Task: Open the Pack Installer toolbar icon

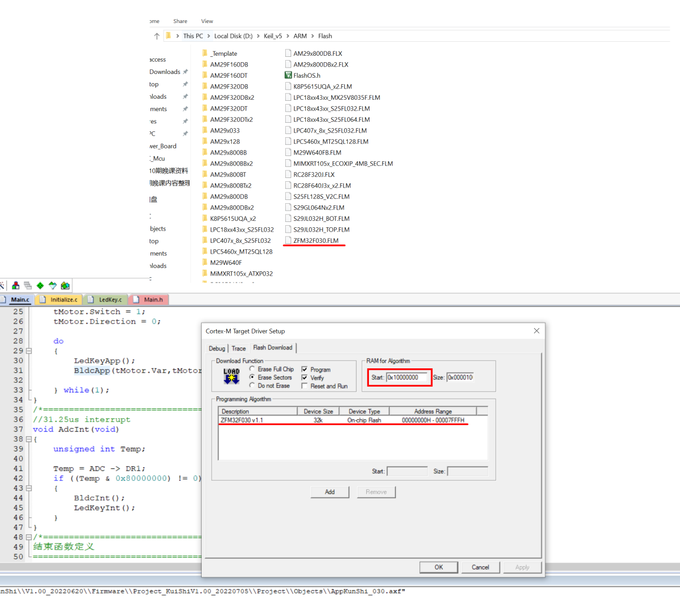Action: pos(65,286)
